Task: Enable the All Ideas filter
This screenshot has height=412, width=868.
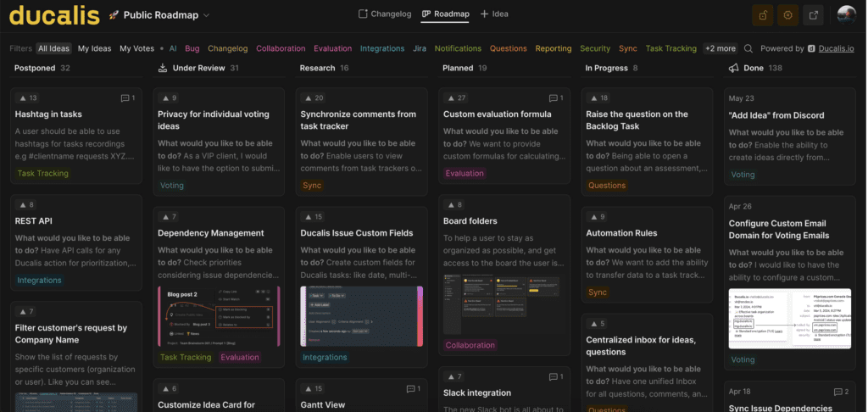Action: (53, 49)
